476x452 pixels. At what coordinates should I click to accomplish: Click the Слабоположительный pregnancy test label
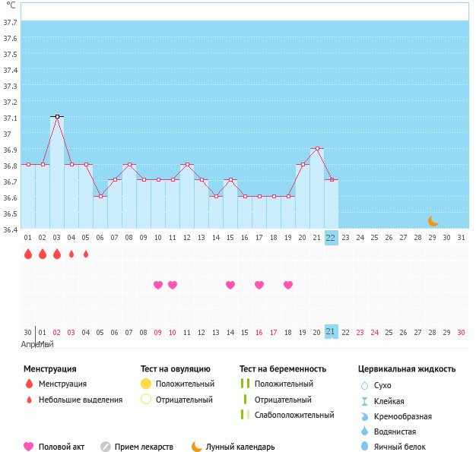click(294, 415)
